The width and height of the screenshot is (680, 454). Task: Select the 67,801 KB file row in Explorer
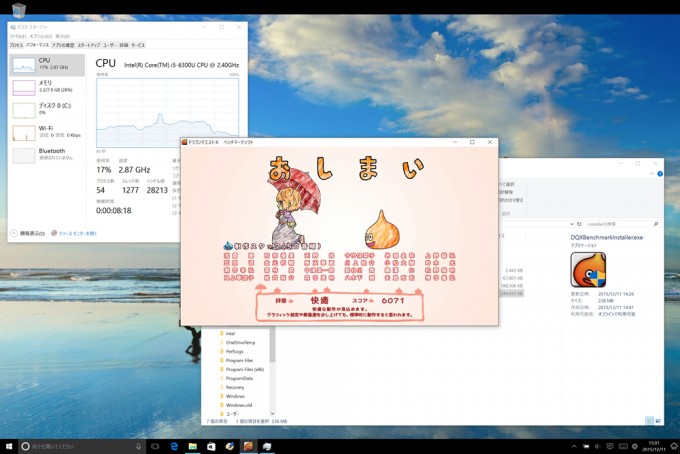512,278
